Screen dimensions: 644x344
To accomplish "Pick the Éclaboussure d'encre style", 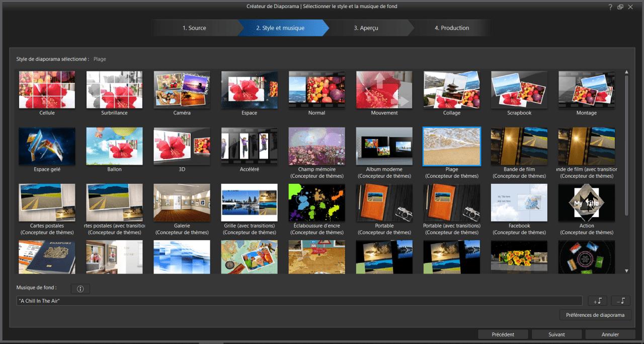I will (x=316, y=202).
